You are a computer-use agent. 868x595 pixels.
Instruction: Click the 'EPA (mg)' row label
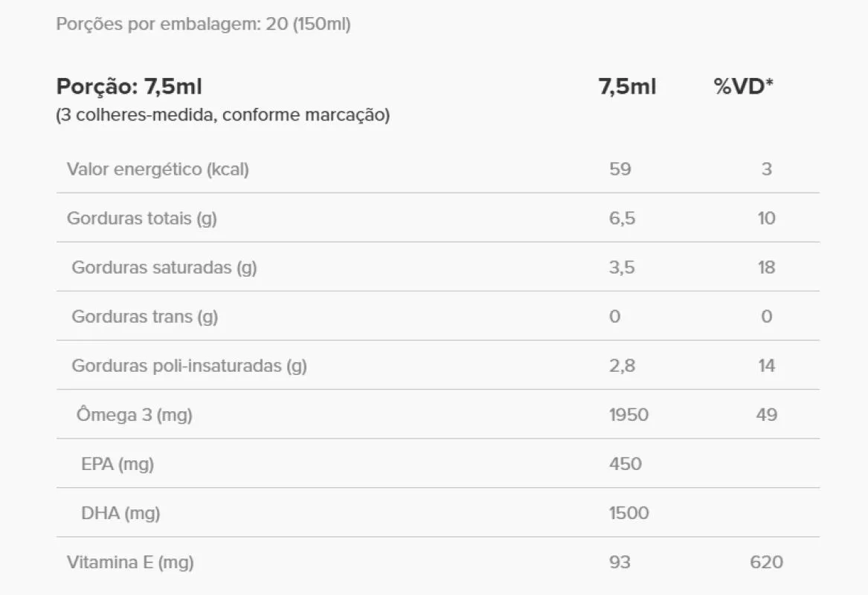[x=117, y=463]
